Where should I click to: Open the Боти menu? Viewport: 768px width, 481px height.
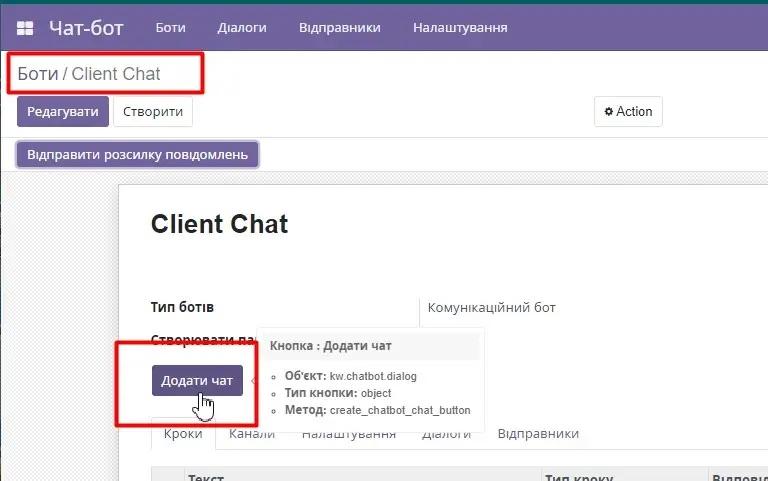[x=170, y=27]
